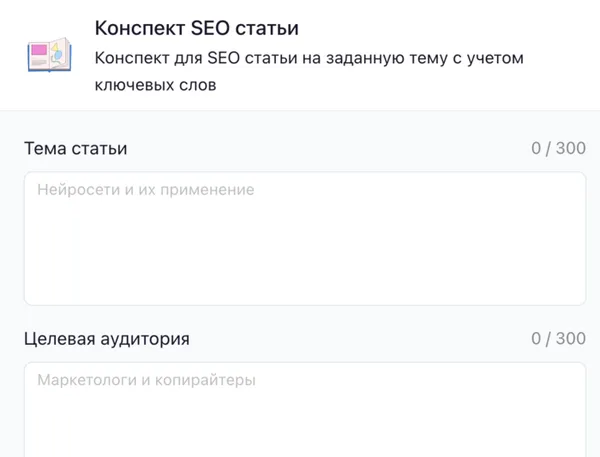Click the SEO article outline notebook icon
This screenshot has height=457, width=600.
[x=50, y=55]
